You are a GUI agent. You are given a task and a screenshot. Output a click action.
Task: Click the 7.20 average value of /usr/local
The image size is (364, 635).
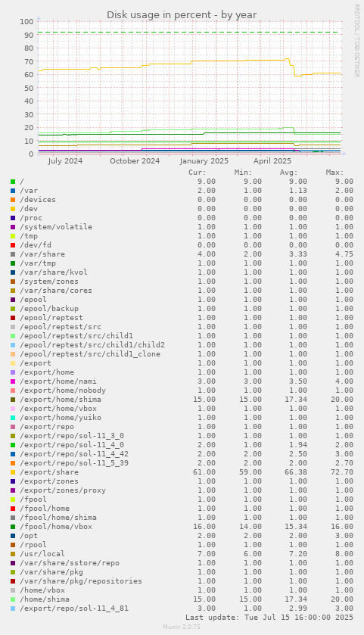click(x=298, y=554)
